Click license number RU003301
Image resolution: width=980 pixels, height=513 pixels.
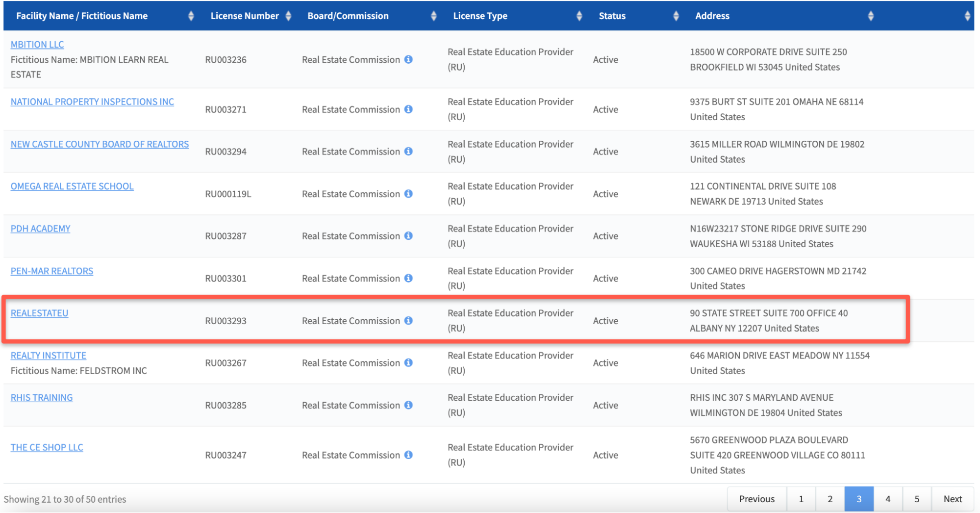[x=226, y=278]
